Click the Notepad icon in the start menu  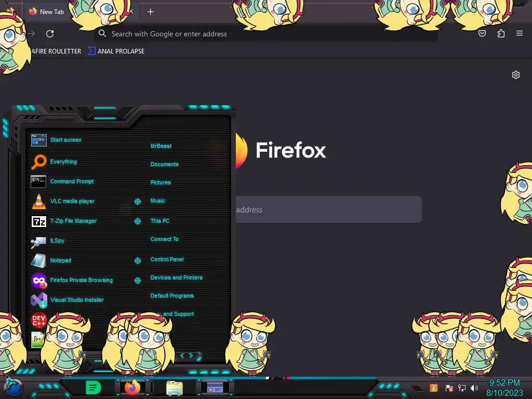tap(38, 261)
